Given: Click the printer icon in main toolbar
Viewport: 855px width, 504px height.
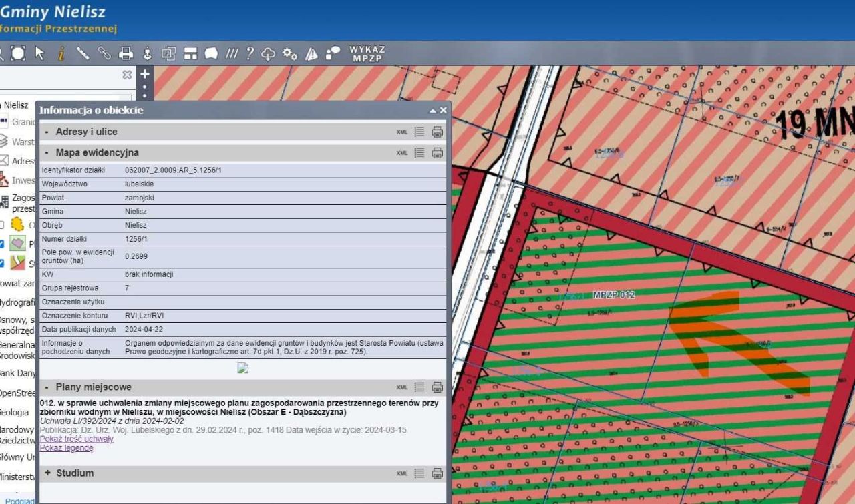Looking at the screenshot, I should 126,54.
